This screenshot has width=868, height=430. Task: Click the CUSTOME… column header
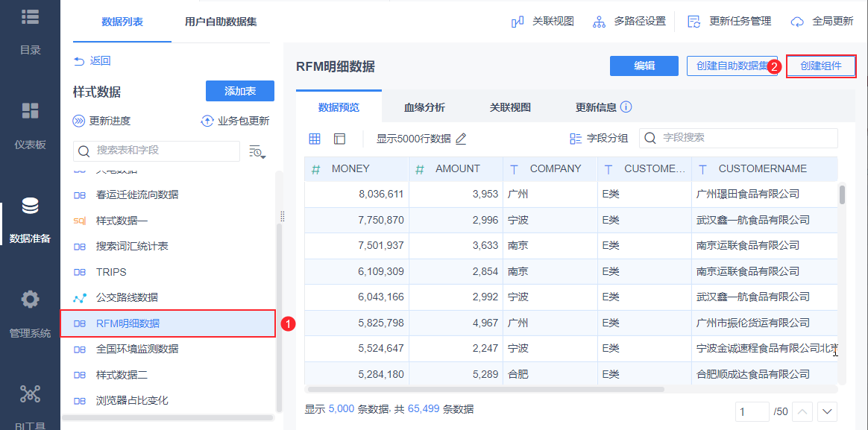(645, 169)
